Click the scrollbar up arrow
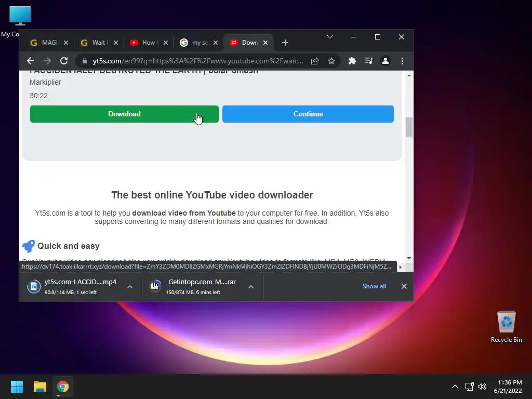 pyautogui.click(x=409, y=75)
